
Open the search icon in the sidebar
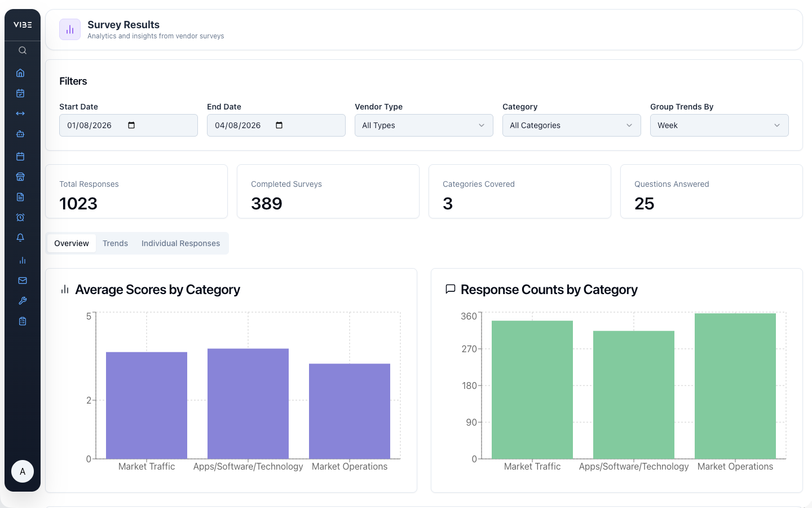[22, 50]
